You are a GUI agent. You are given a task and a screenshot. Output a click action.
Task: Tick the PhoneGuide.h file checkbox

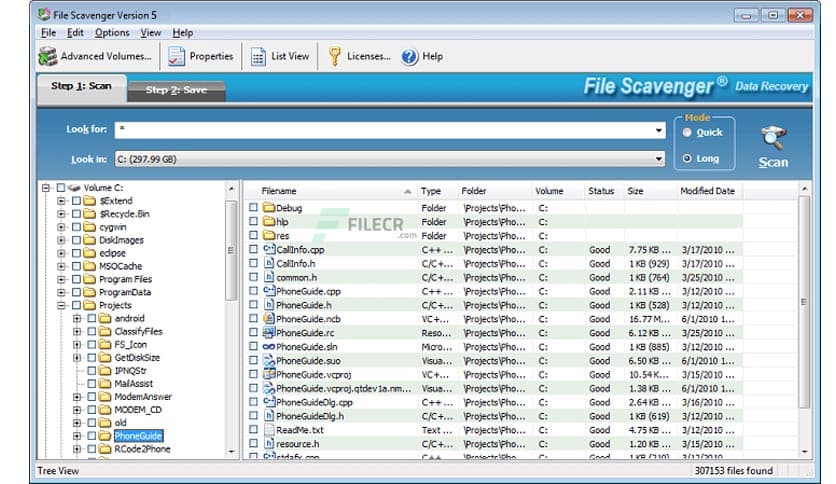[x=253, y=305]
